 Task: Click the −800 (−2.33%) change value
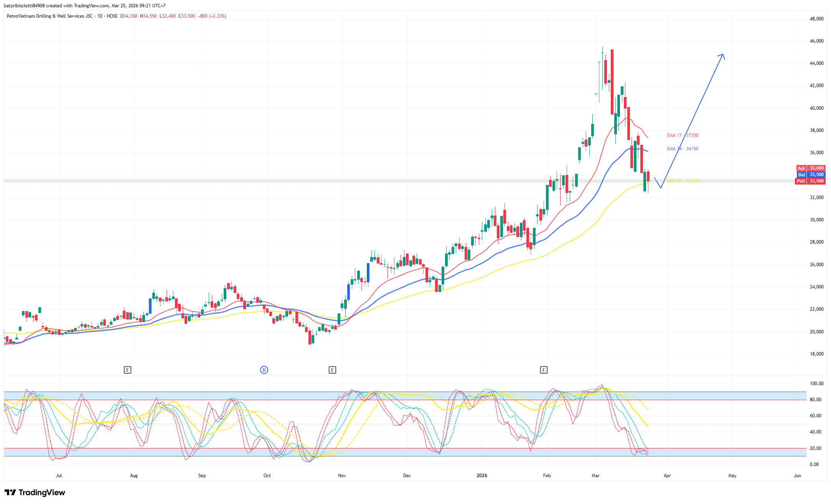pyautogui.click(x=212, y=16)
